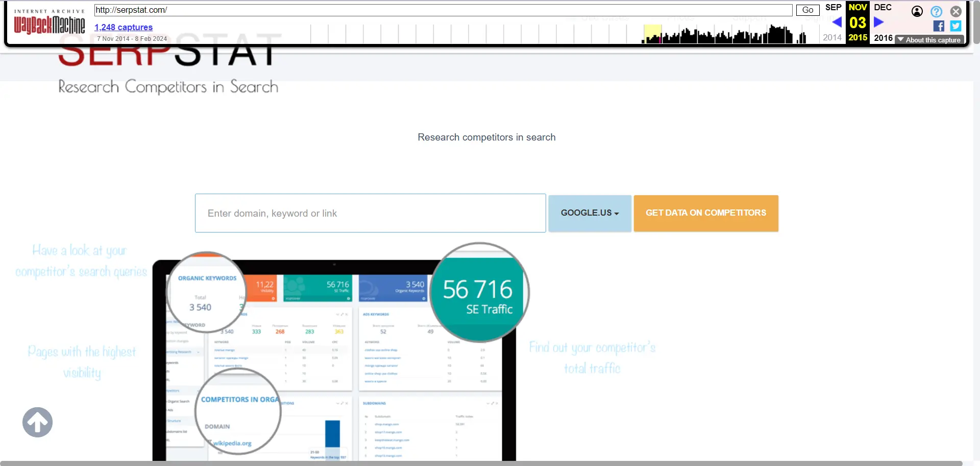Click the Competitors in Organic circle
The image size is (980, 466).
(x=238, y=411)
